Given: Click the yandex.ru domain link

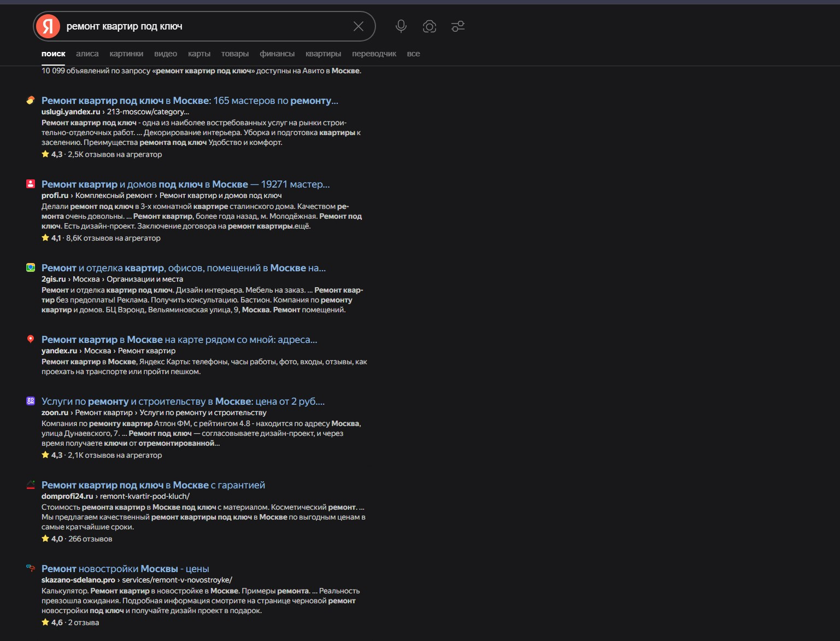Looking at the screenshot, I should [x=59, y=351].
